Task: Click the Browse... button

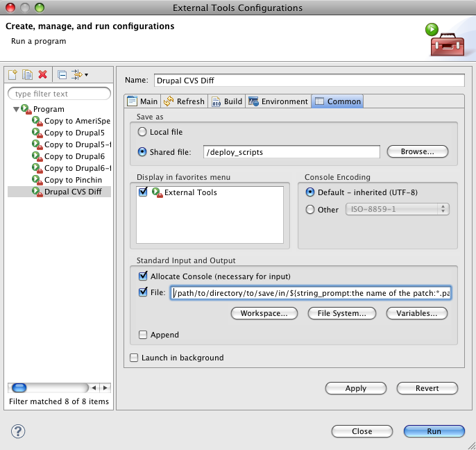Action: (417, 151)
